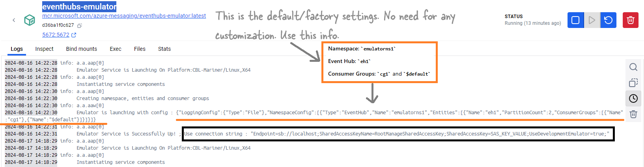Image resolution: width=644 pixels, height=167 pixels.
Task: Show the Stats tab
Action: tap(164, 49)
